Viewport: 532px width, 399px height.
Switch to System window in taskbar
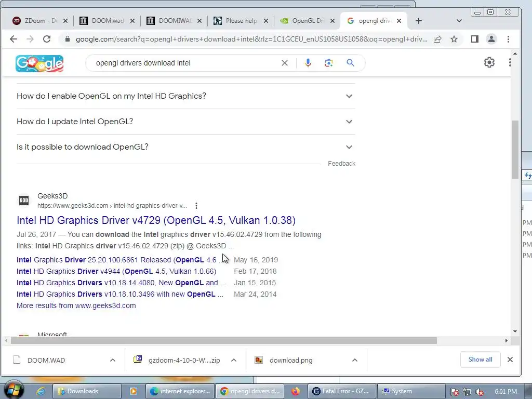(x=411, y=391)
